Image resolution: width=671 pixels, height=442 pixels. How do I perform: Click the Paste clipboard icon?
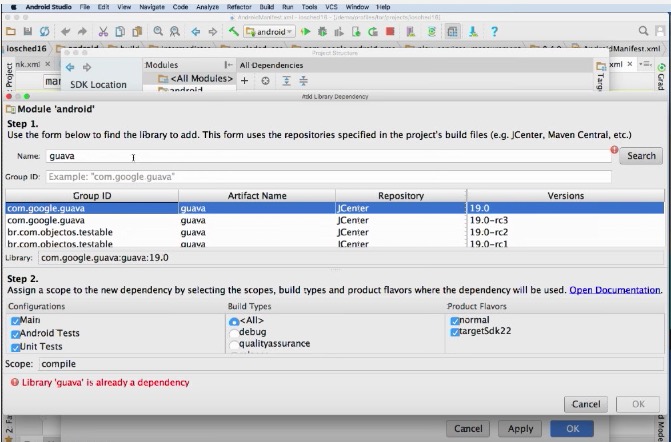click(x=137, y=32)
